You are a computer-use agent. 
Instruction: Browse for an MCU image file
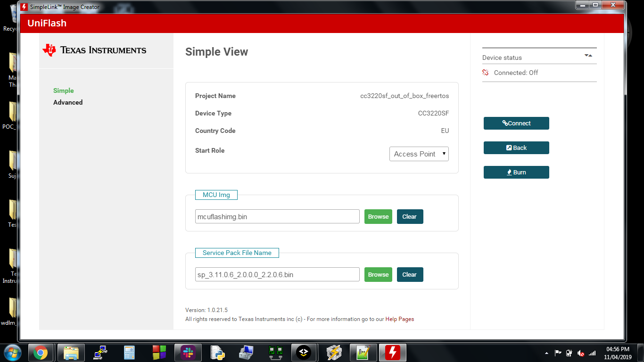[x=378, y=216]
